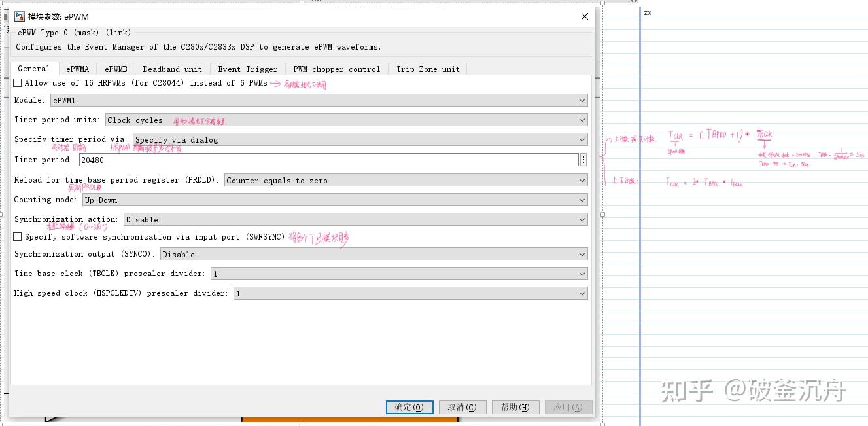
Task: Click the Timer period input field
Action: [x=328, y=160]
